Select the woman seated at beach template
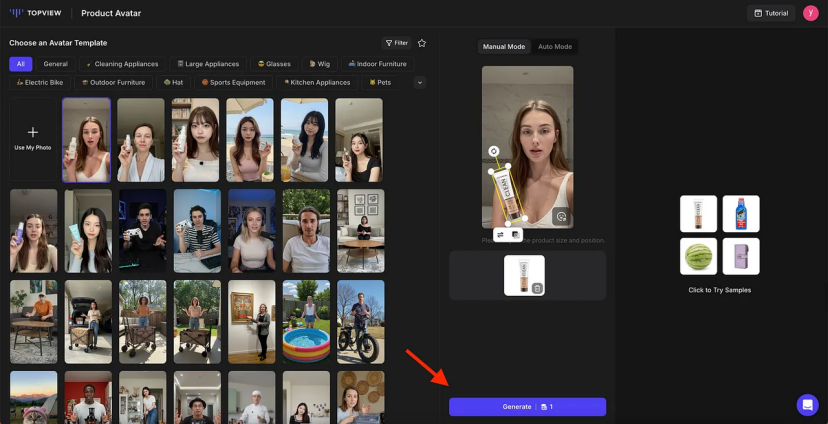The height and width of the screenshot is (424, 828). [x=304, y=140]
